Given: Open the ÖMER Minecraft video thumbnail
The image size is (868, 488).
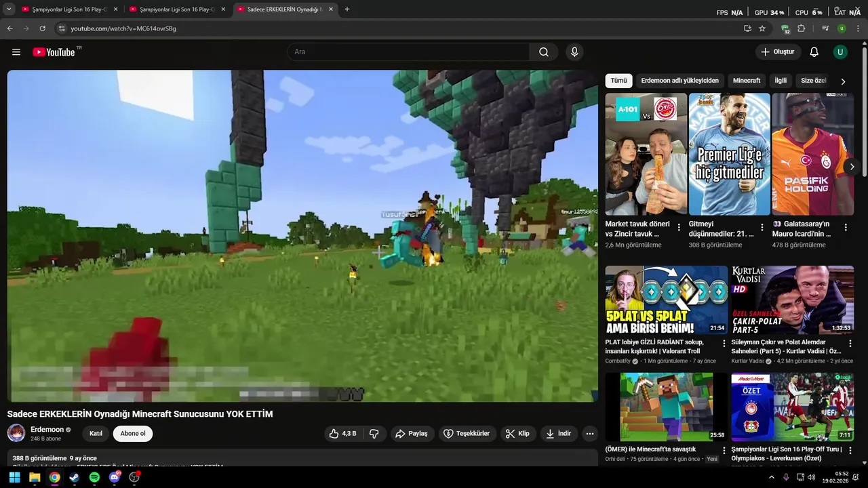Looking at the screenshot, I should tap(667, 407).
